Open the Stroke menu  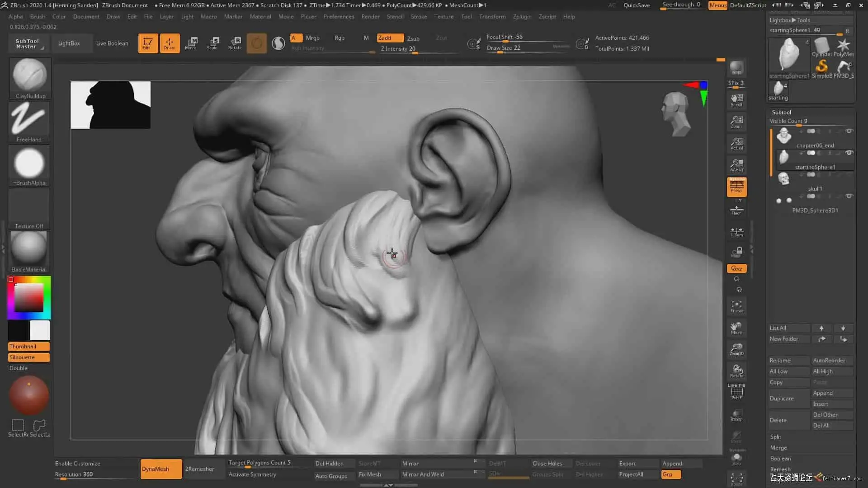pyautogui.click(x=418, y=16)
